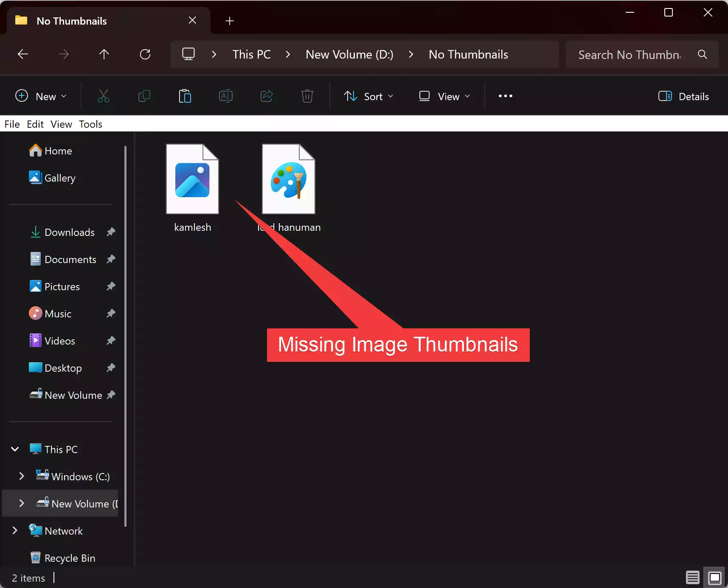
Task: Switch to large thumbnails view layout
Action: point(715,577)
